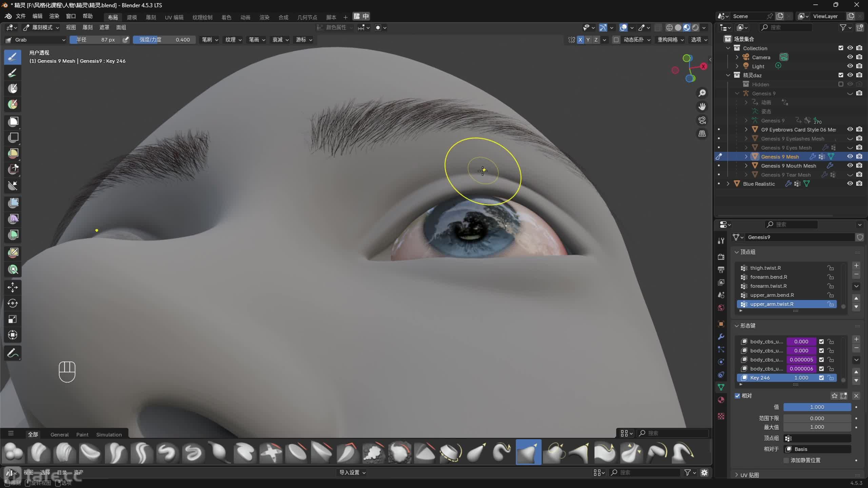This screenshot has width=868, height=488.
Task: Open the UV 编辑 workspace tab
Action: click(x=174, y=17)
